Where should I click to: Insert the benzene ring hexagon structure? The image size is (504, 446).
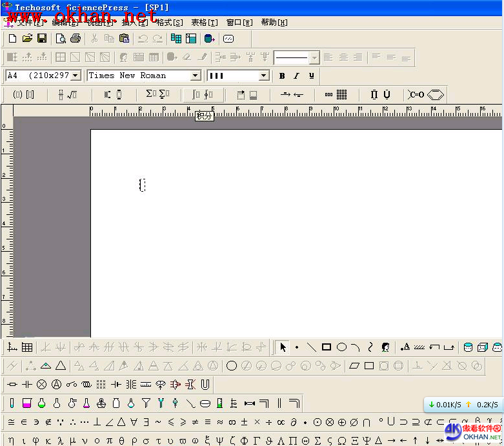click(x=436, y=94)
